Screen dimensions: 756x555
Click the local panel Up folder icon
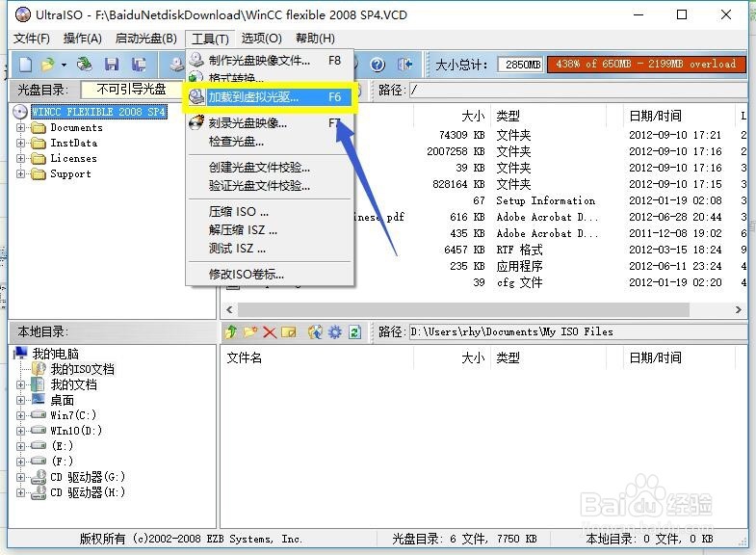click(x=231, y=331)
